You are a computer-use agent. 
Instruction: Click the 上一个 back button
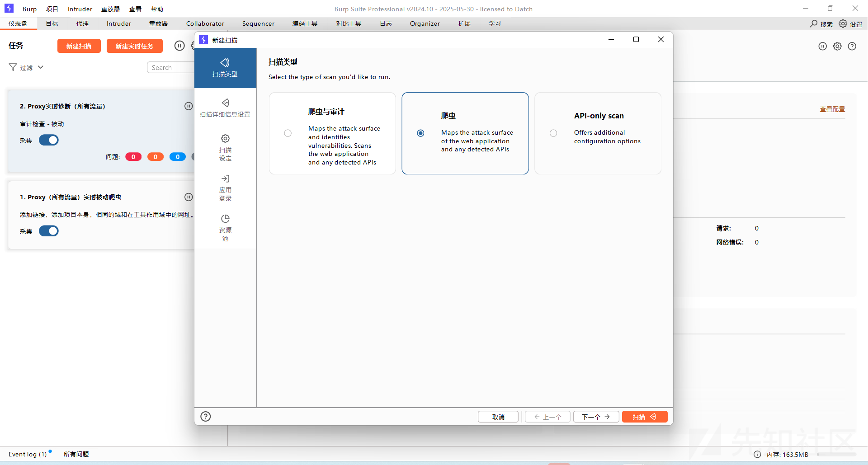(x=547, y=417)
